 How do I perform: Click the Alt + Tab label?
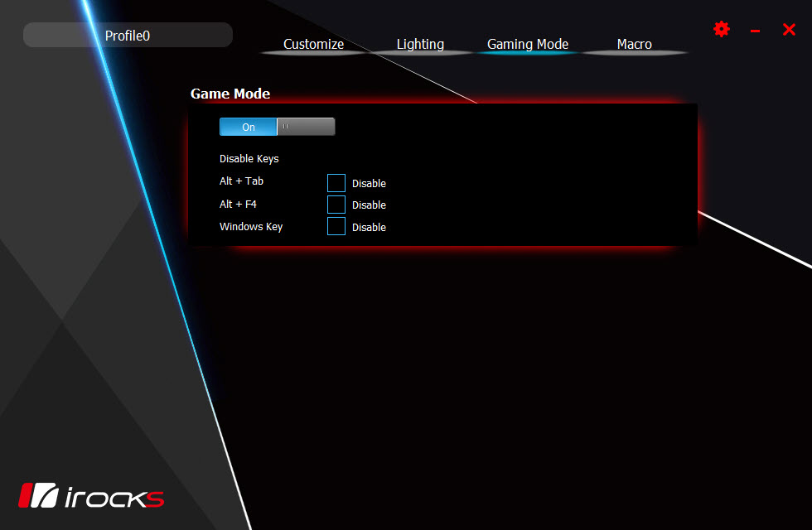pos(241,181)
